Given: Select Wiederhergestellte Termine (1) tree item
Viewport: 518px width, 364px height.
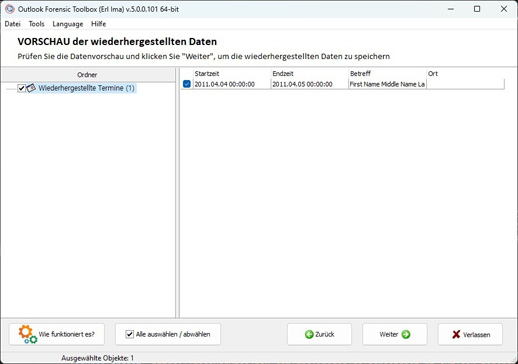Looking at the screenshot, I should click(x=86, y=88).
